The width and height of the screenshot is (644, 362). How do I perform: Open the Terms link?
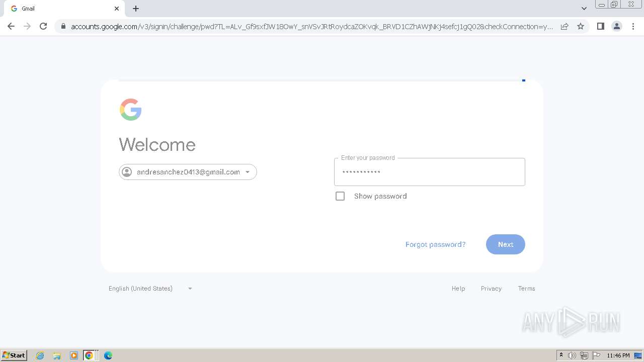(527, 289)
